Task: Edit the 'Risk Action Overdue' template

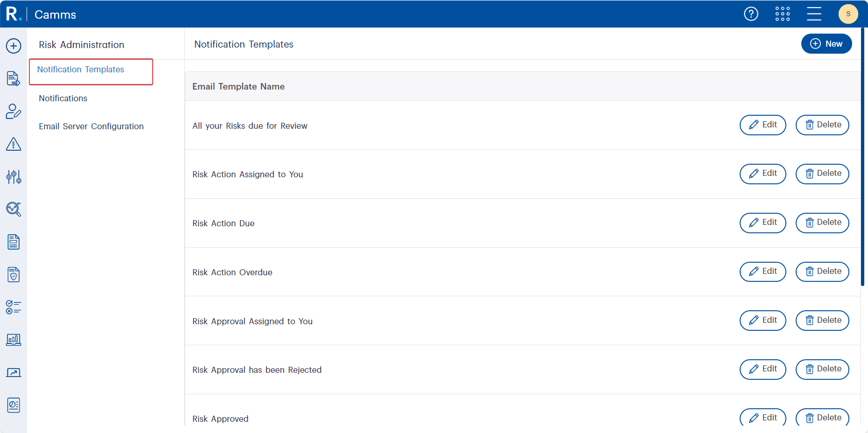Action: pyautogui.click(x=763, y=272)
